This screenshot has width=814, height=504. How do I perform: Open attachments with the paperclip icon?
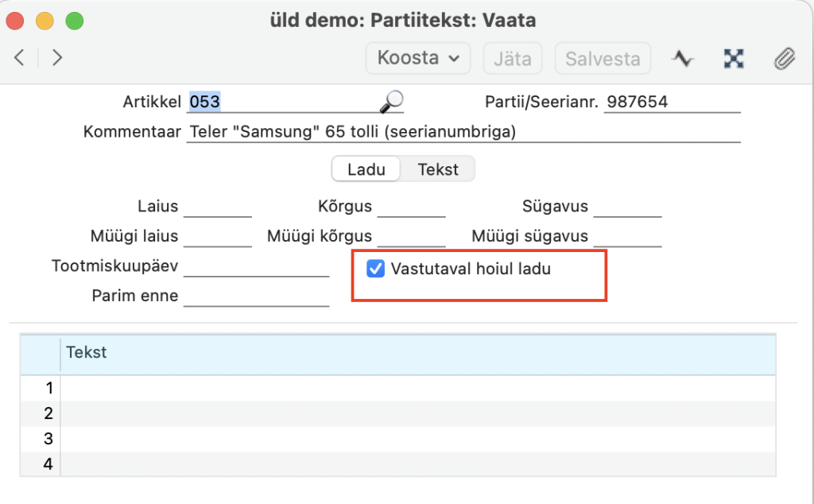coord(784,58)
